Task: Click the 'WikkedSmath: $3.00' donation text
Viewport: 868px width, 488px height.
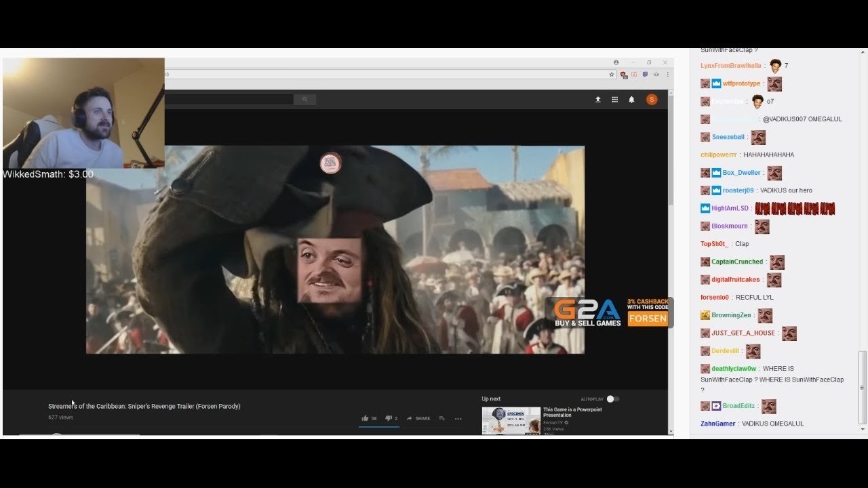Action: pyautogui.click(x=48, y=174)
